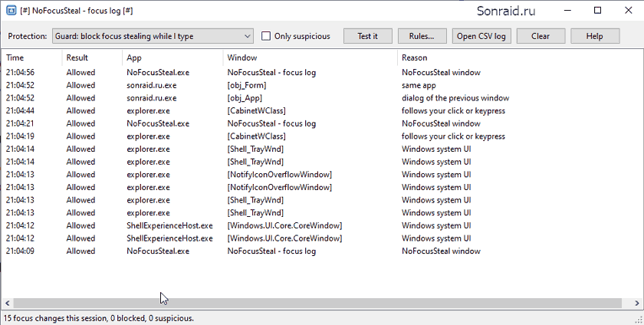Screen dimensions: 644x325
Task: Open the Protection mode dropdown
Action: (153, 36)
